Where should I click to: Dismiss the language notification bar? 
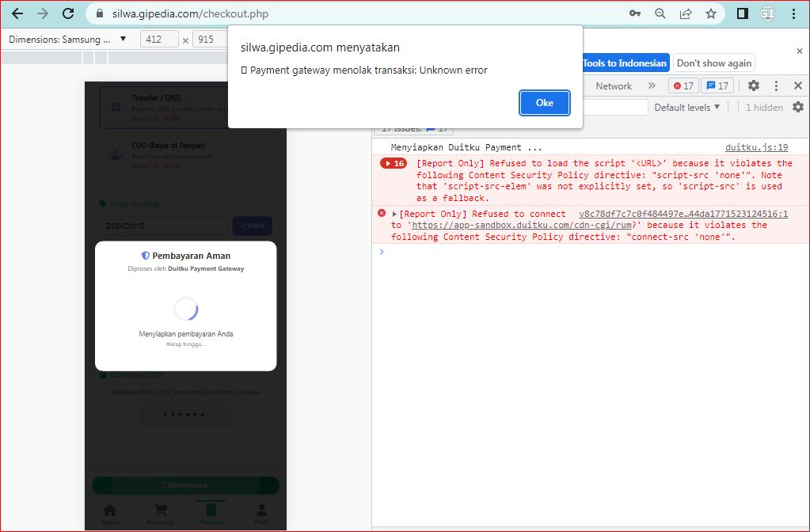pyautogui.click(x=800, y=51)
